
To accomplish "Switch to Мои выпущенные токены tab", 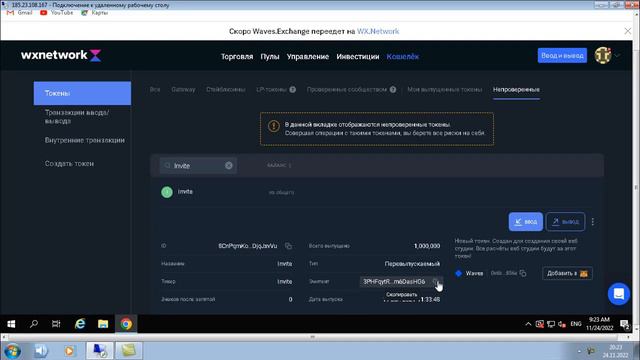I will [444, 89].
